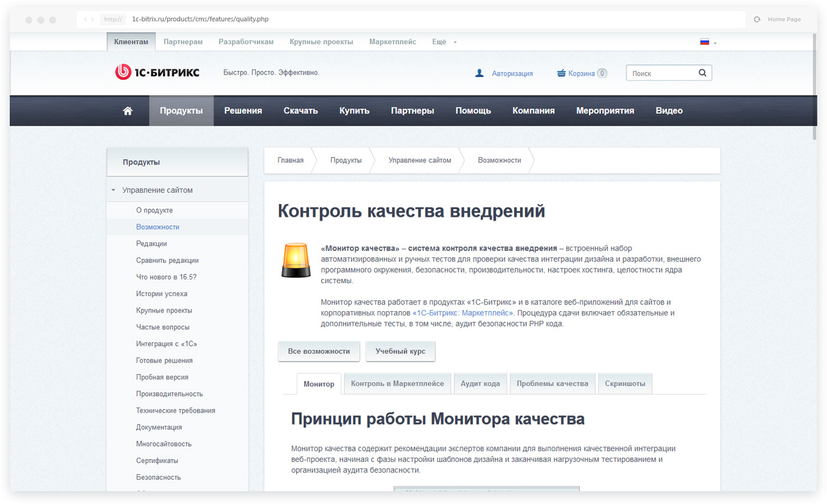Open Интеграция с «1С» in sidebar
The height and width of the screenshot is (504, 827).
click(x=167, y=344)
